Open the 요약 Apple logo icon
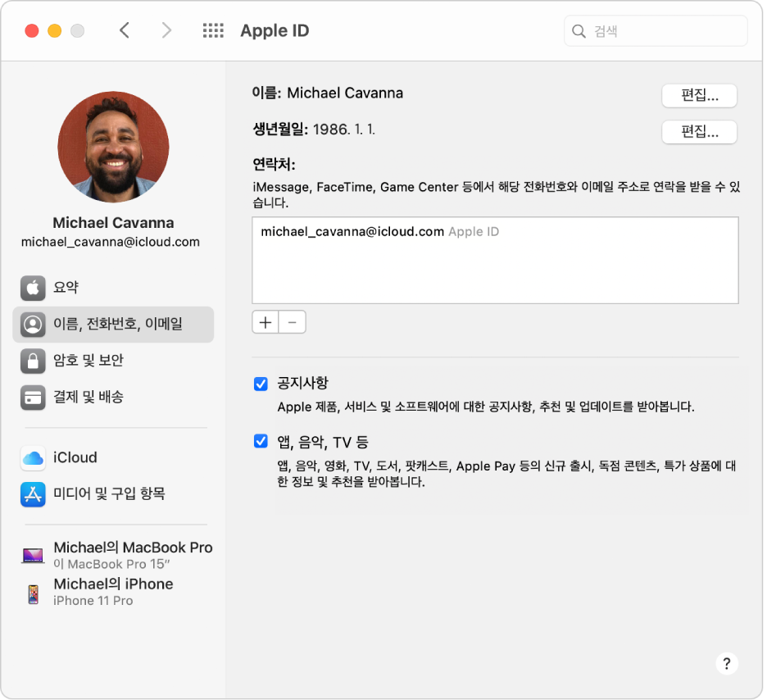The height and width of the screenshot is (700, 767). (x=33, y=288)
